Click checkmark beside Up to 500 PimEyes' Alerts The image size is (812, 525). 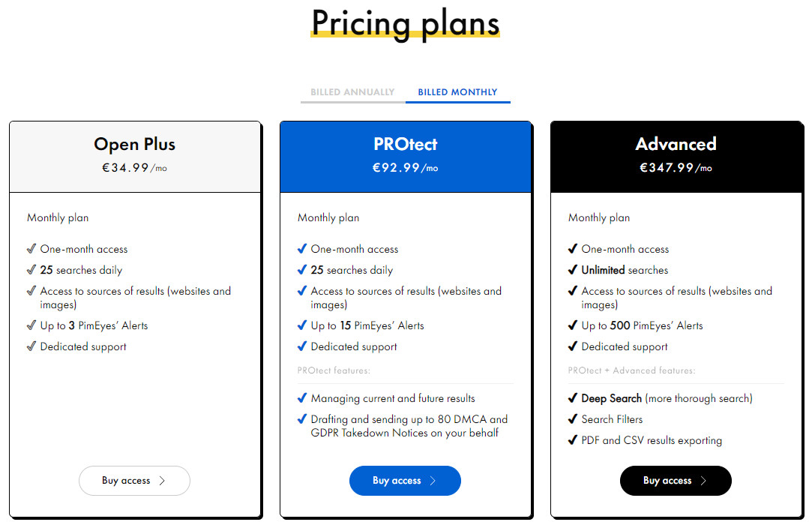[573, 325]
